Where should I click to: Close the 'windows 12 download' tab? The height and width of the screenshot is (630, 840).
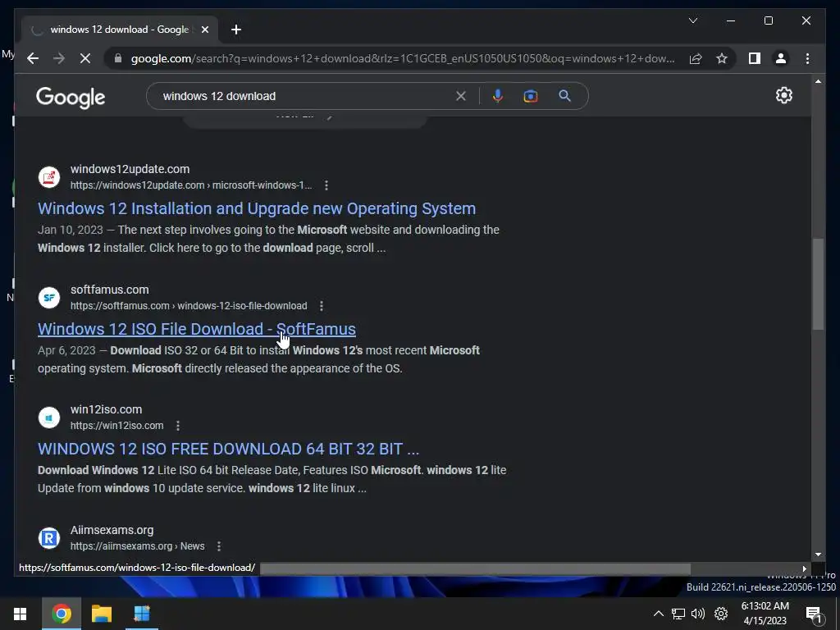204,30
